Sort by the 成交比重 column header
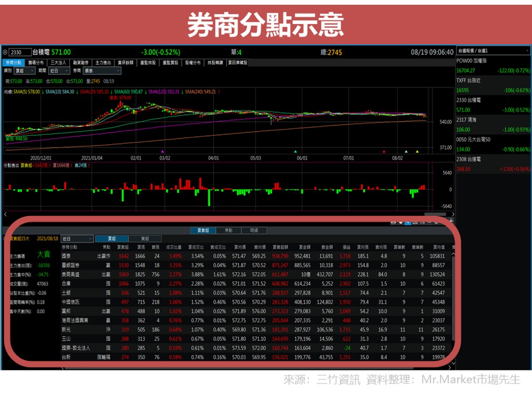The width and height of the screenshot is (532, 393). coord(173,247)
